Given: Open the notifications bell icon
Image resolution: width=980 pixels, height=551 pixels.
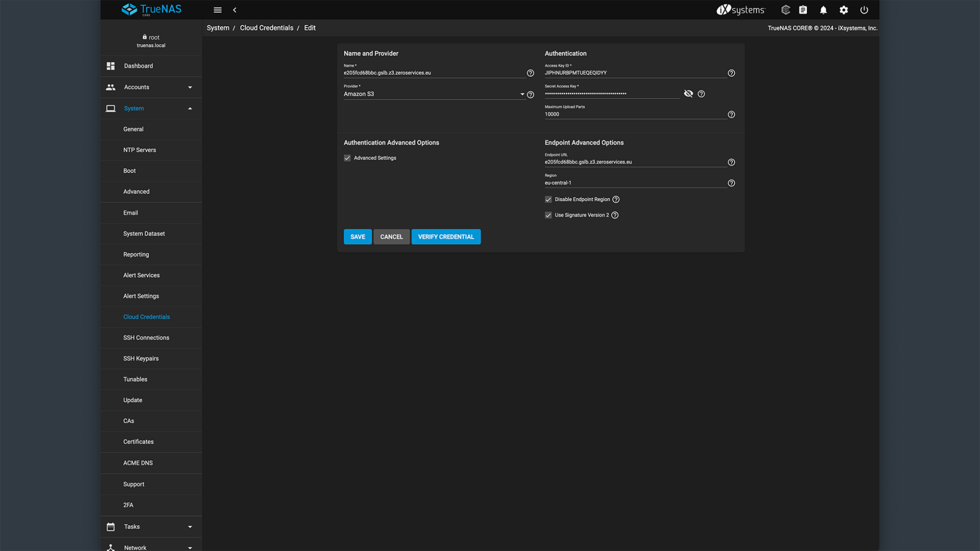Looking at the screenshot, I should 823,10.
